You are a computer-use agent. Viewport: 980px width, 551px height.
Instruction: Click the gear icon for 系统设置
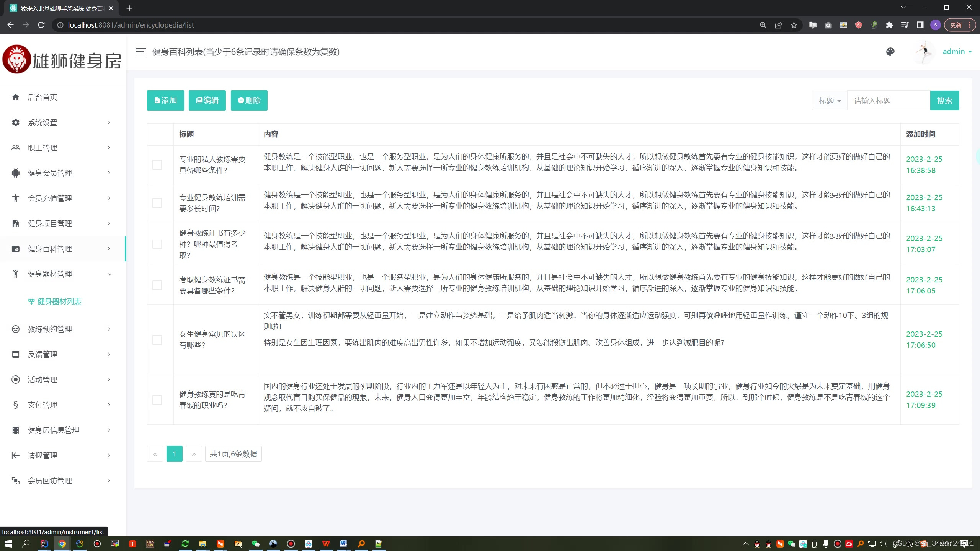click(x=16, y=122)
